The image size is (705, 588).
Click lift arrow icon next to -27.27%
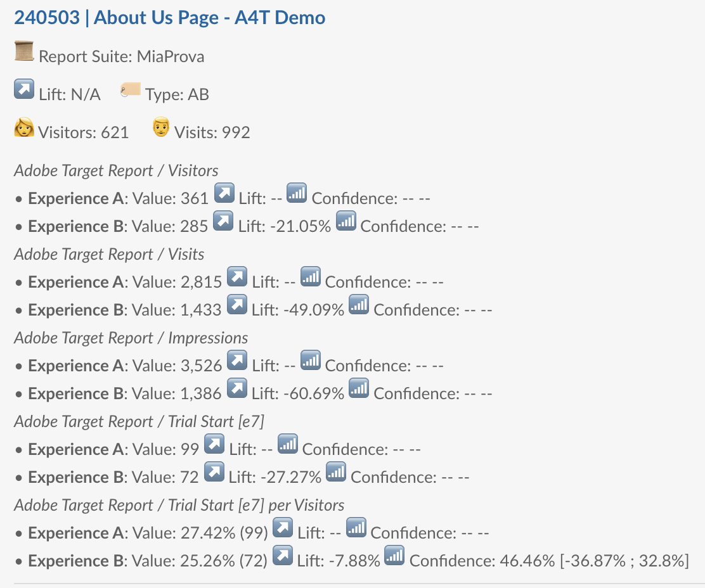(214, 471)
